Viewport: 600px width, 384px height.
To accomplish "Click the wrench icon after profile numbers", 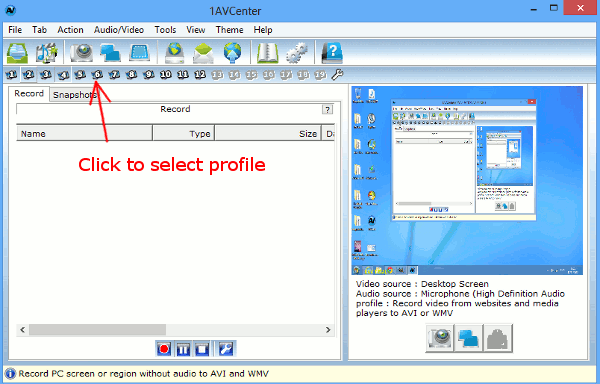I will [x=337, y=74].
